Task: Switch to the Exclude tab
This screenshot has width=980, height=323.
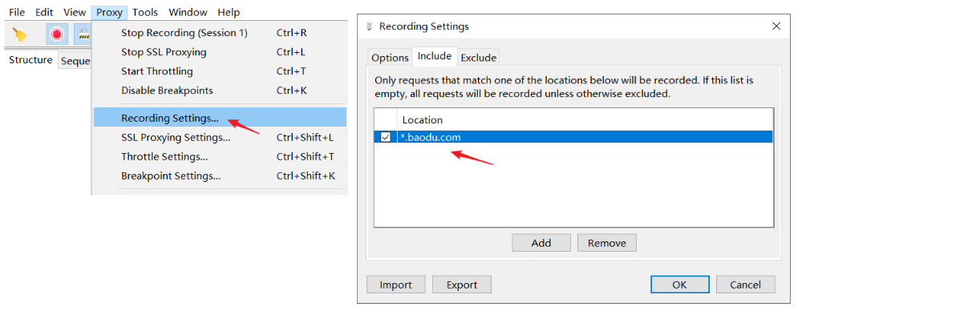Action: point(478,57)
